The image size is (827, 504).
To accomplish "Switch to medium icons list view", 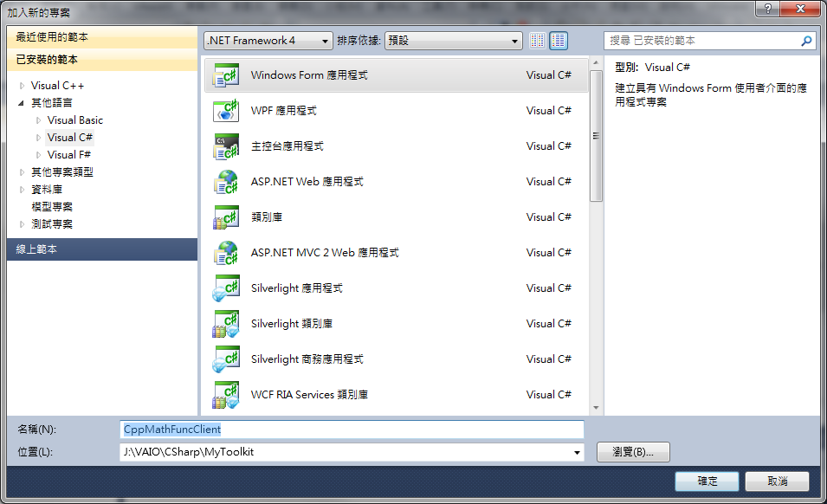I will (x=559, y=41).
